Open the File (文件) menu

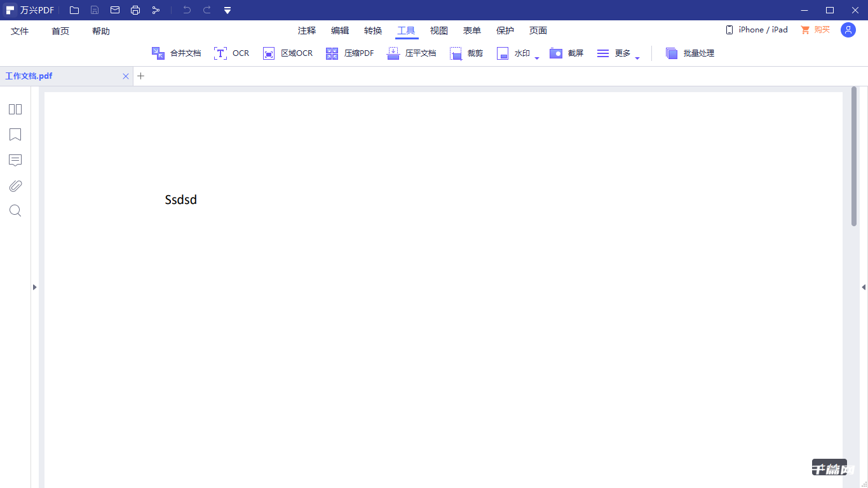pos(20,31)
